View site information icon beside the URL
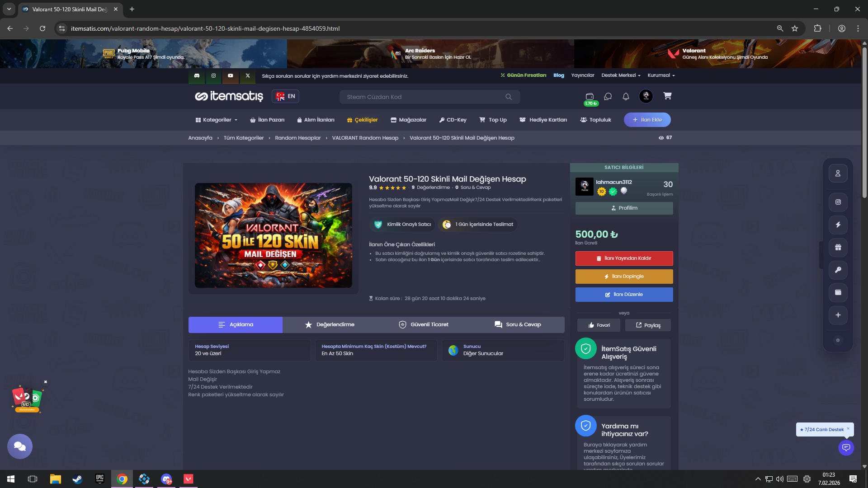This screenshot has width=868, height=488. (x=62, y=28)
